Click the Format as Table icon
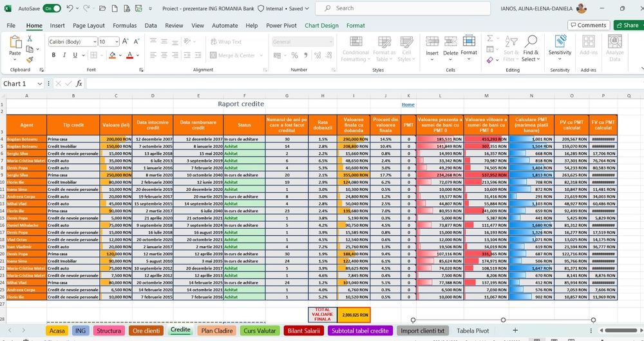Viewport: 644px width, 341px height. click(384, 42)
